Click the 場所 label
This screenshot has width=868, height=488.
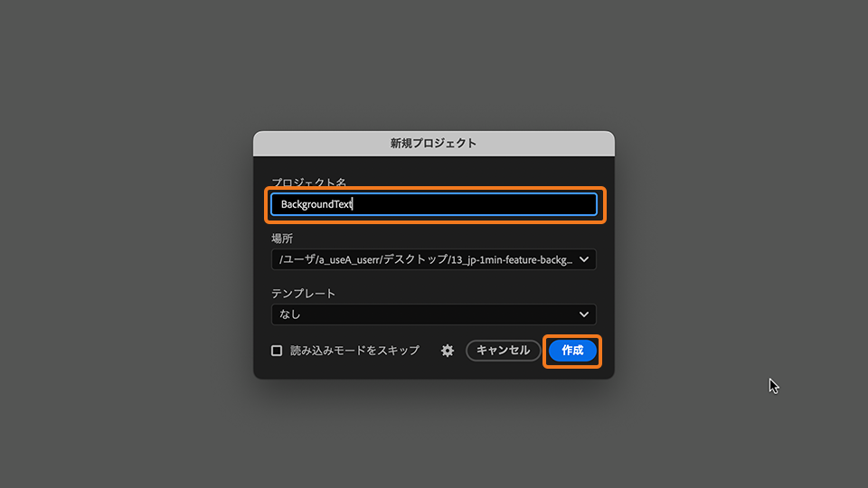point(282,239)
